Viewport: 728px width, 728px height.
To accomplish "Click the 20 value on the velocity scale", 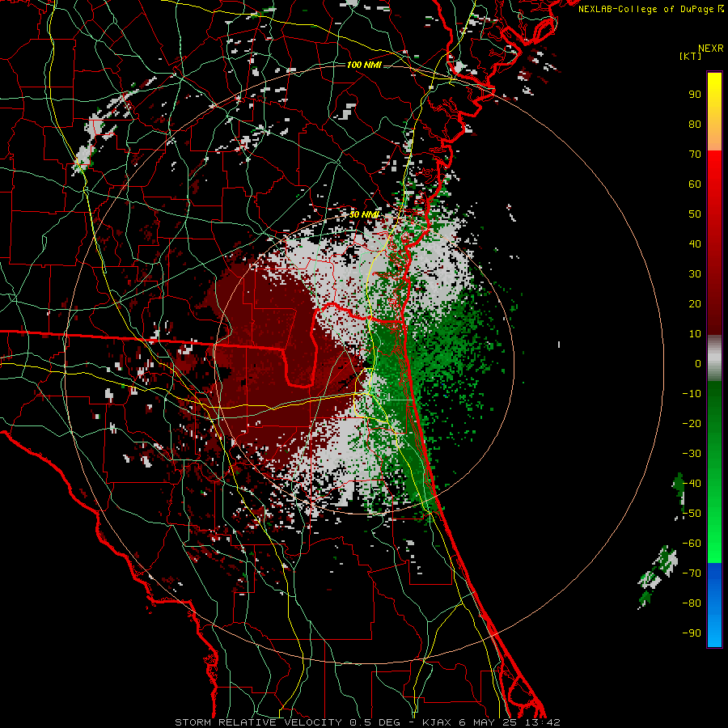I will (x=695, y=303).
